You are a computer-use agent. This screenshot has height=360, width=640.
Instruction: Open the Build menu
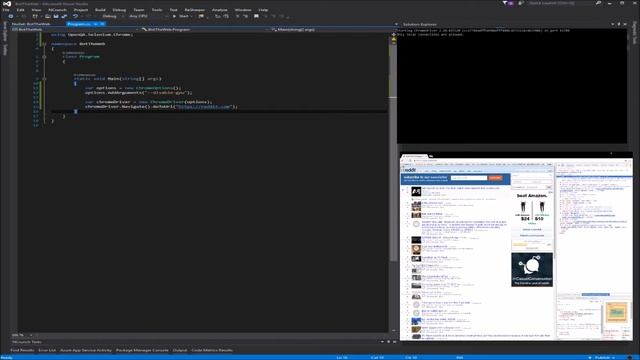tap(100, 10)
